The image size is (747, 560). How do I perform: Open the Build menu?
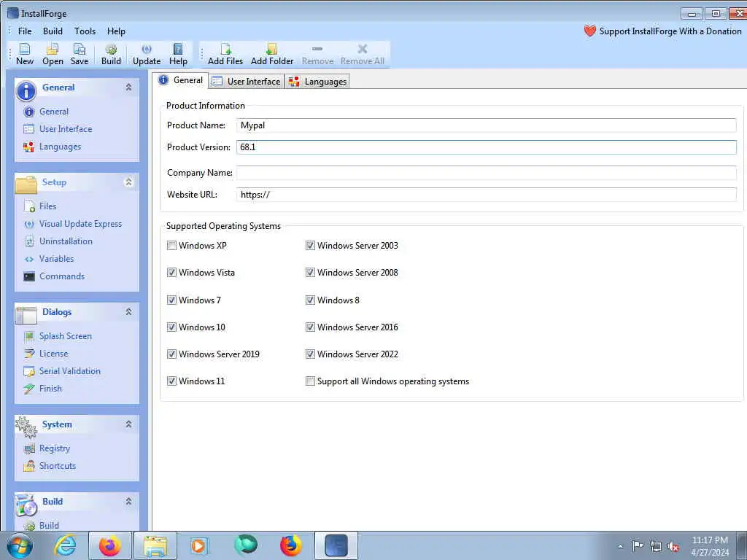click(x=53, y=31)
